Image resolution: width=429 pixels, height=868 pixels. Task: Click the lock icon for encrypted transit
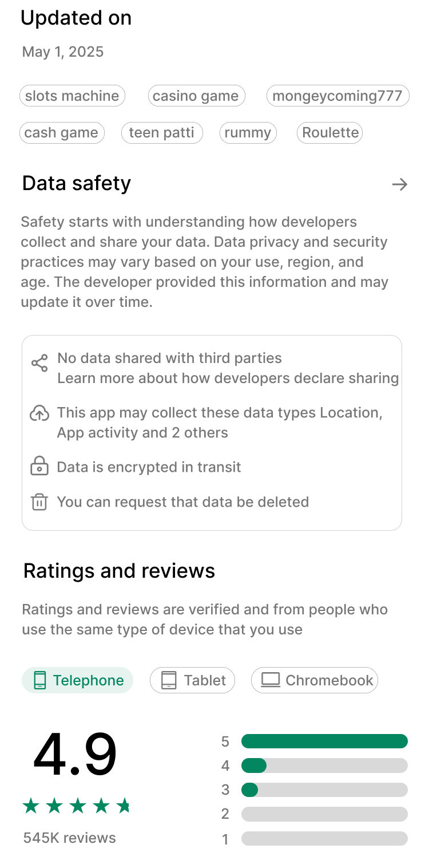click(39, 466)
